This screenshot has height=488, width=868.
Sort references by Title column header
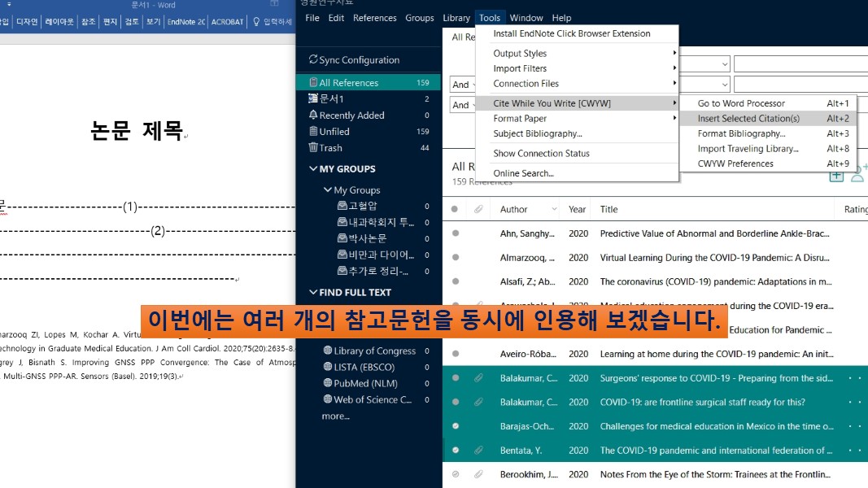608,209
